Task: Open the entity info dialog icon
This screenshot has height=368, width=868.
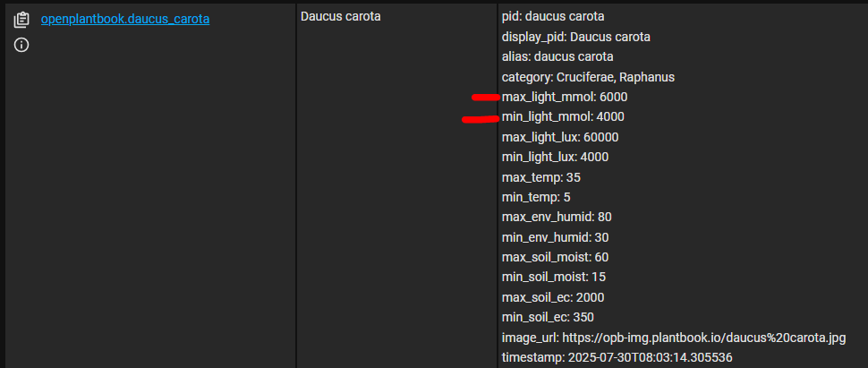Action: point(21,45)
